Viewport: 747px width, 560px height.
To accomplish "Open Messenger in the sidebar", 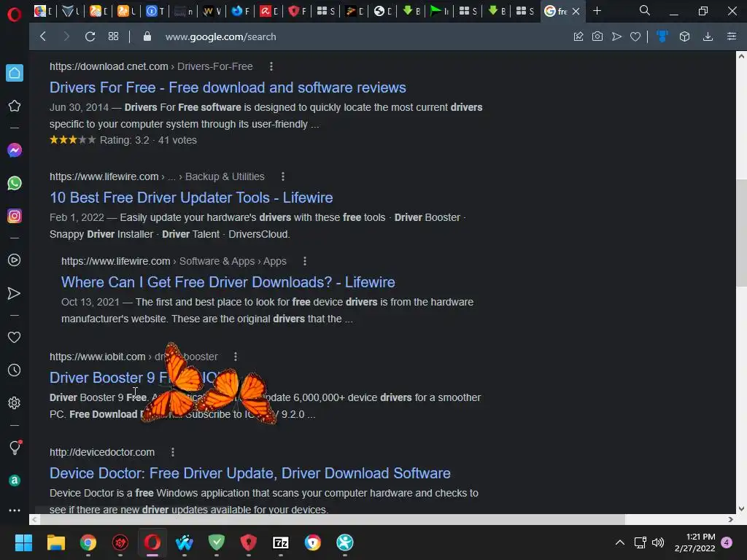I will coord(15,150).
